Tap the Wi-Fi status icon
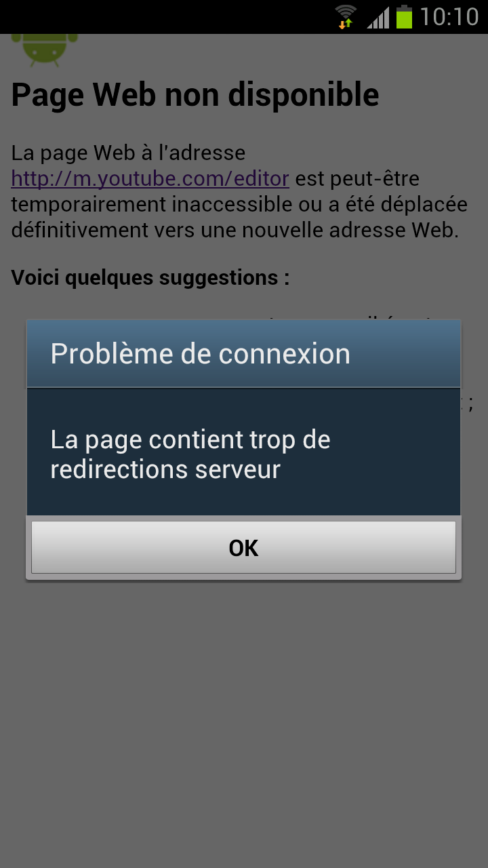This screenshot has width=488, height=868. (x=346, y=12)
